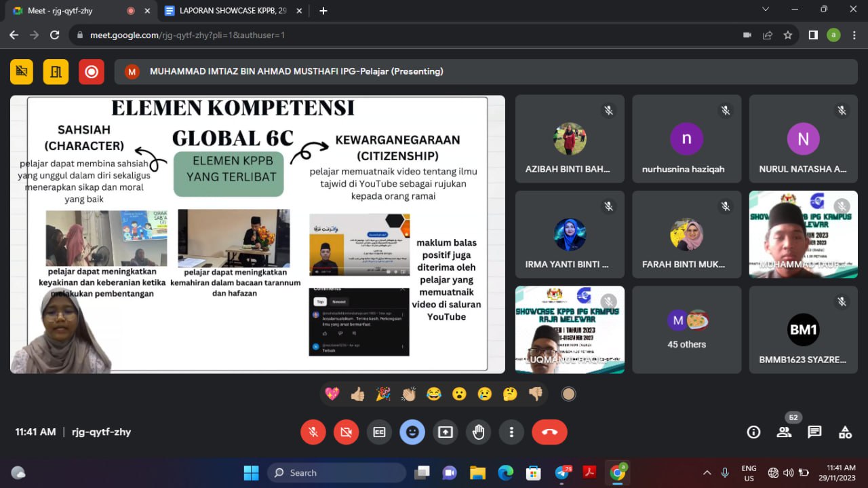
Task: Toggle closed captions
Action: point(379,432)
